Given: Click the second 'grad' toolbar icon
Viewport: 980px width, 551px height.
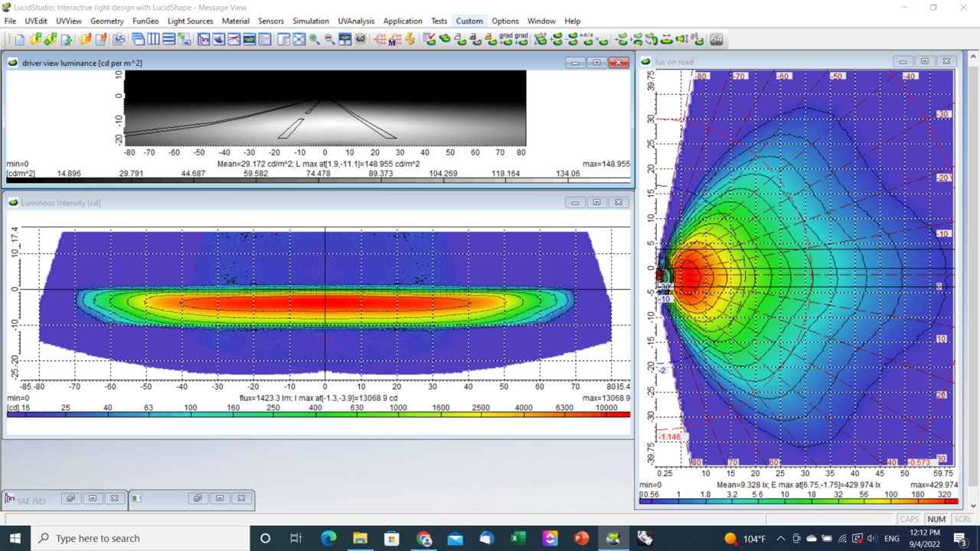Looking at the screenshot, I should click(521, 39).
